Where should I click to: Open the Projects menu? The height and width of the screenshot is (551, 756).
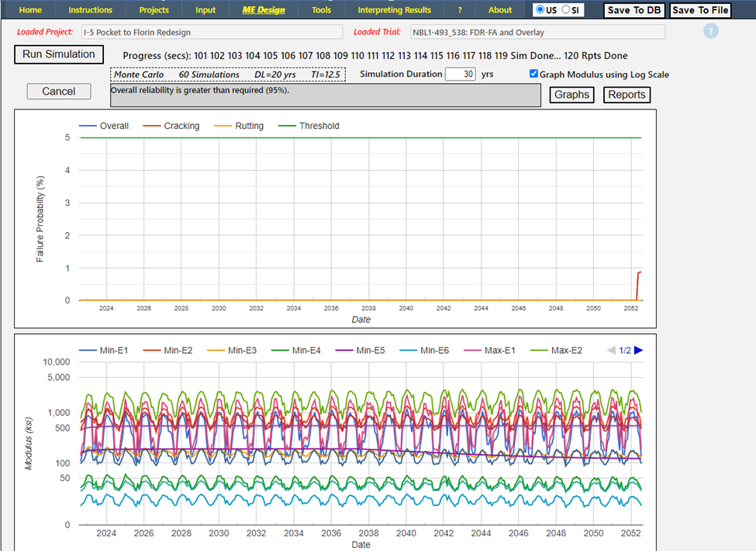pos(154,10)
